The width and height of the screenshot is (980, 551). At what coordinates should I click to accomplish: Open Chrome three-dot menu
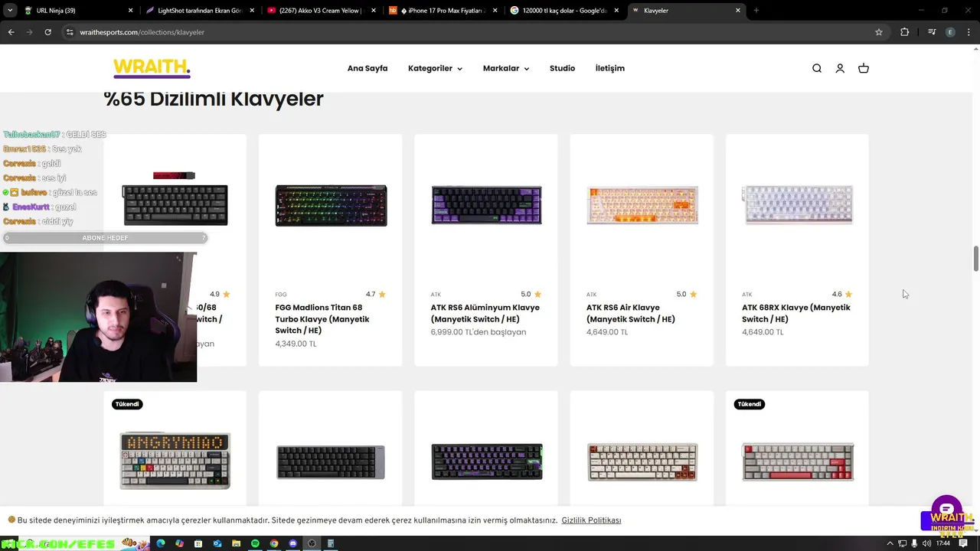[x=969, y=32]
